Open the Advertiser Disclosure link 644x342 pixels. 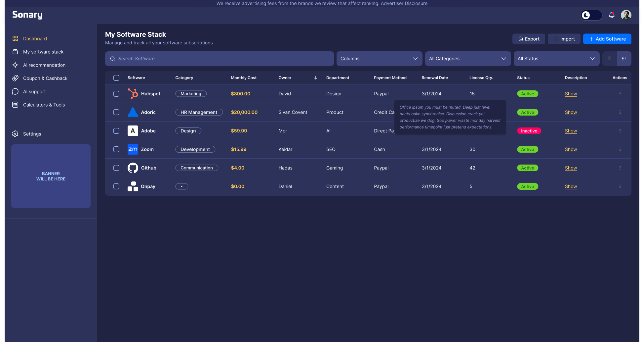[404, 3]
